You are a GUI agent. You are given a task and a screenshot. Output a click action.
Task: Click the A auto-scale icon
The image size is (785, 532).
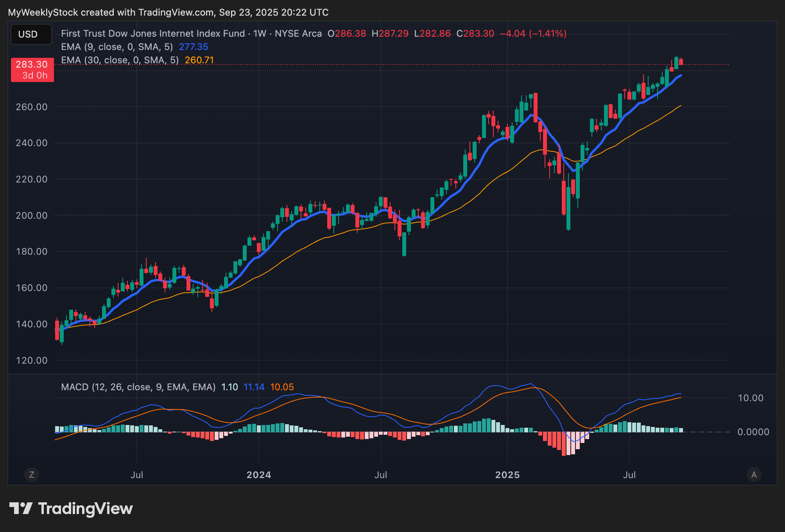click(754, 475)
